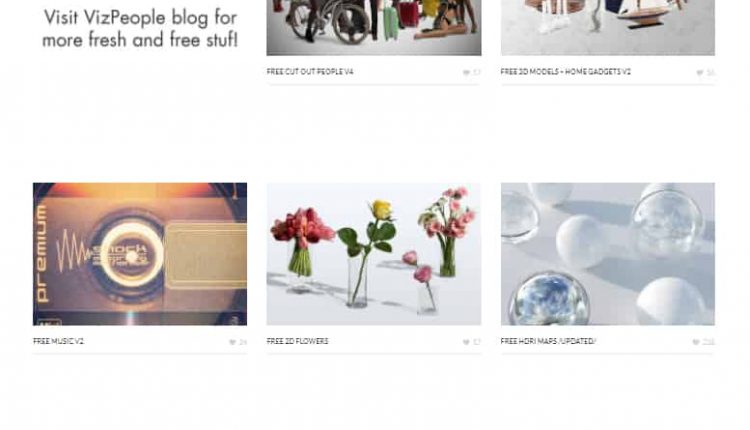
Task: Open the Free Cut Out People V4 title link
Action: (310, 72)
